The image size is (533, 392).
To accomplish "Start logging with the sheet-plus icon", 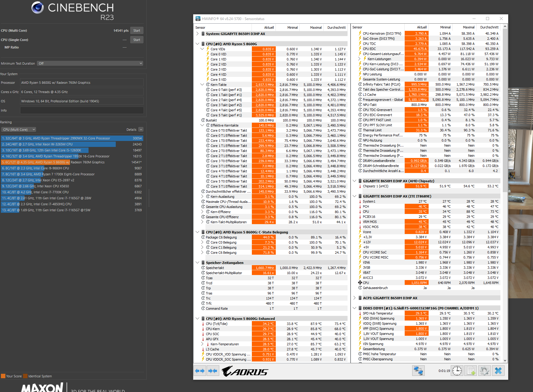I will click(x=471, y=371).
